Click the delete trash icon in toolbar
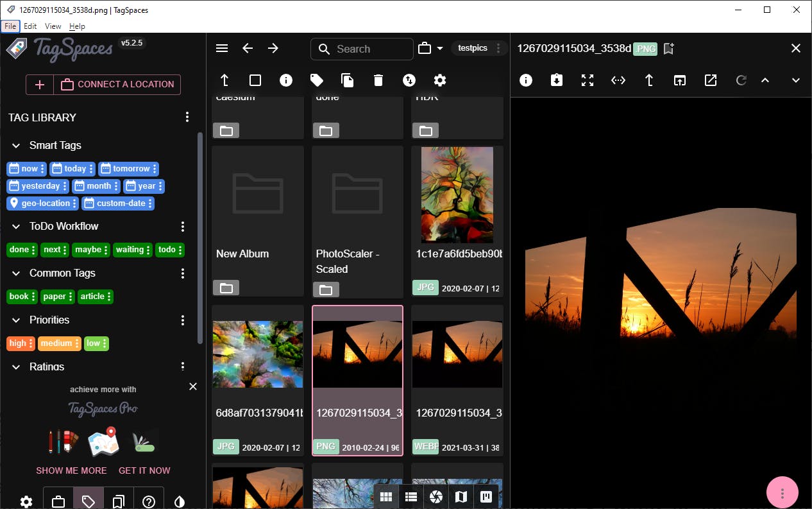The width and height of the screenshot is (812, 509). coord(378,80)
